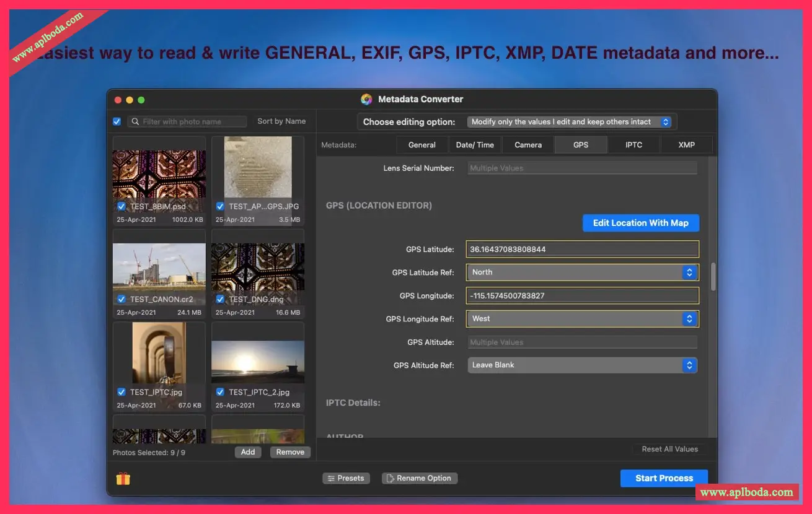The width and height of the screenshot is (812, 514).
Task: Uncheck the TEST_8BIM.psd checkbox
Action: click(121, 206)
